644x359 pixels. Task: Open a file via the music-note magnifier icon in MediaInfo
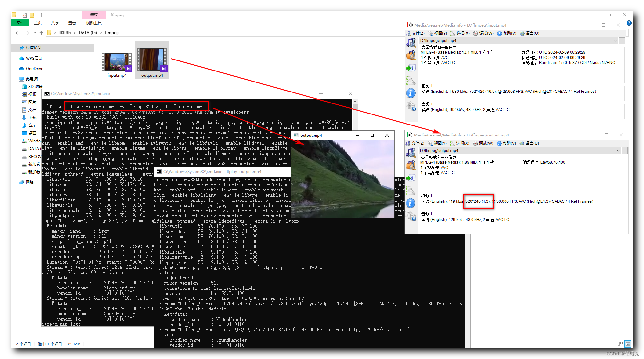point(411,42)
